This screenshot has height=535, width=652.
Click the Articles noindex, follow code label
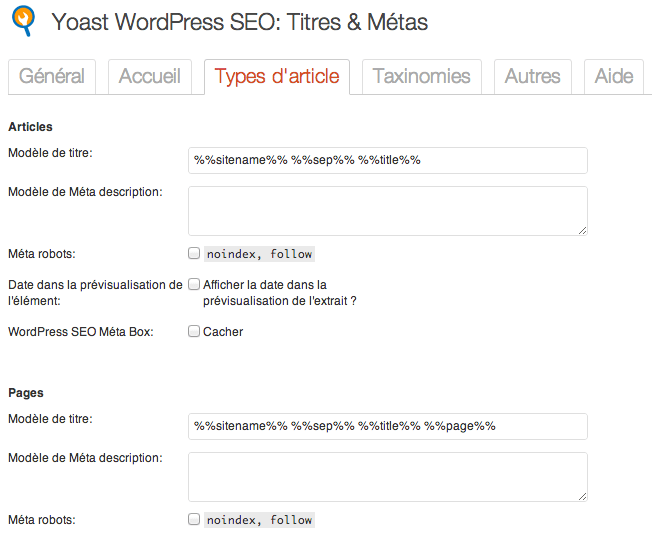(x=259, y=254)
